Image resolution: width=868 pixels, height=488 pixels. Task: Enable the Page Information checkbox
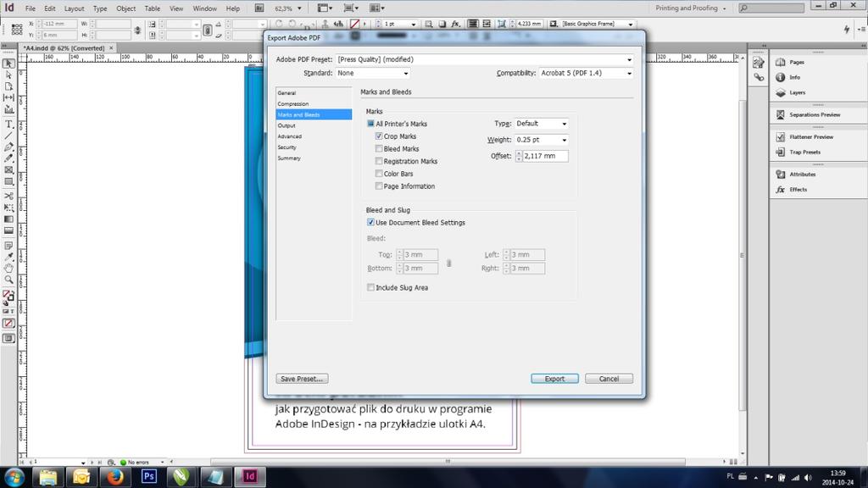pyautogui.click(x=379, y=186)
